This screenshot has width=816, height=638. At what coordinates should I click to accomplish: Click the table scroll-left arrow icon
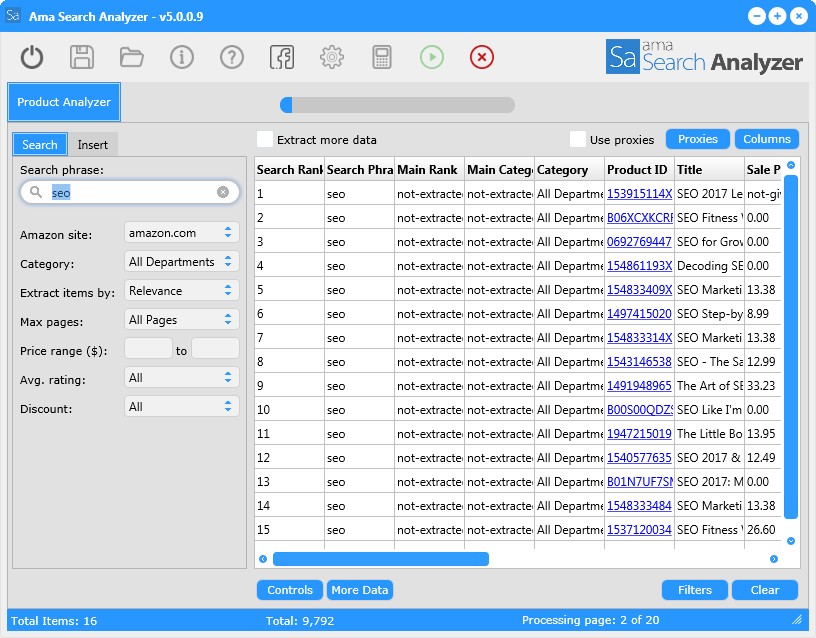tap(263, 559)
